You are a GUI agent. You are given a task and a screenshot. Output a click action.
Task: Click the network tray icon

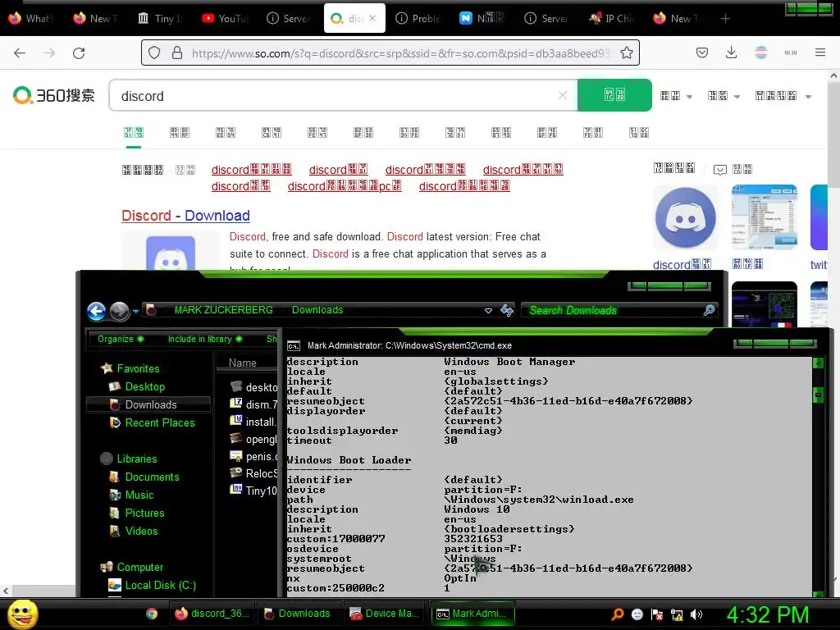[x=677, y=614]
